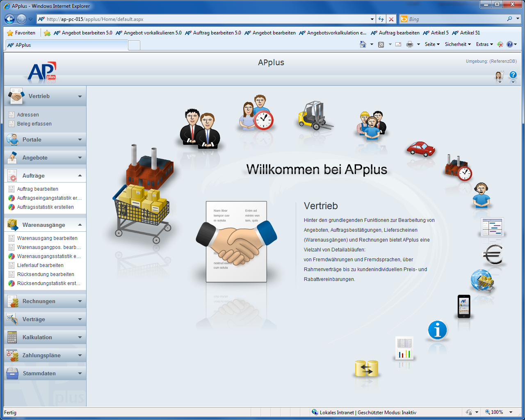The width and height of the screenshot is (525, 420).
Task: Open the yellow database exchange icon
Action: click(366, 368)
